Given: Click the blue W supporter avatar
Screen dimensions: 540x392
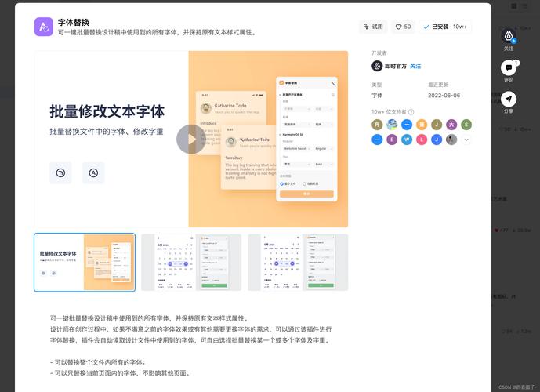Looking at the screenshot, I should click(x=407, y=140).
